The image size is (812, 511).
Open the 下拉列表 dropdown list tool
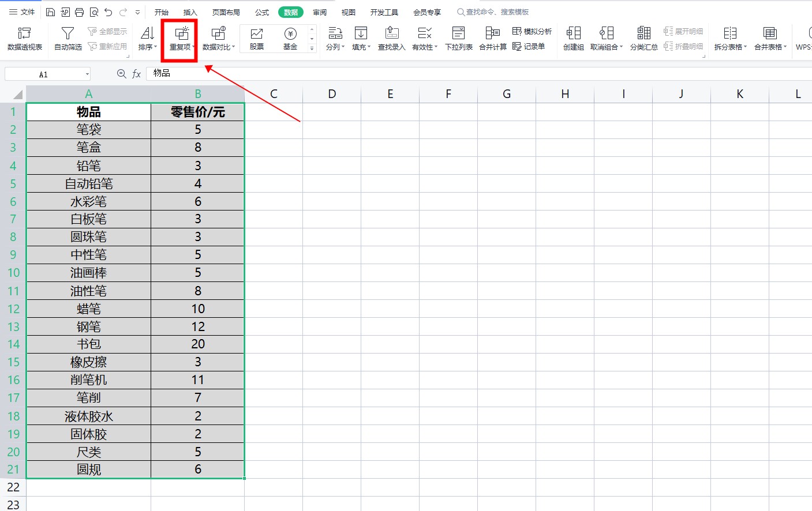coord(459,39)
